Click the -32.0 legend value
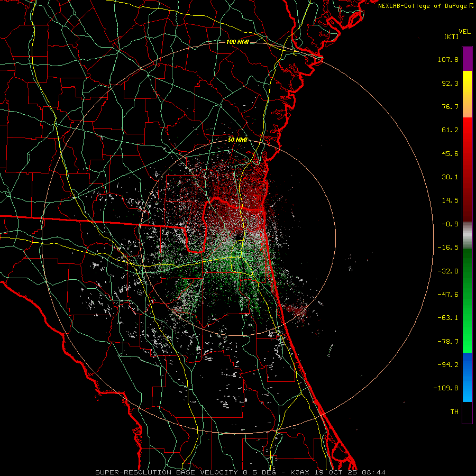Viewport: 476px width, 476px height. [448, 271]
